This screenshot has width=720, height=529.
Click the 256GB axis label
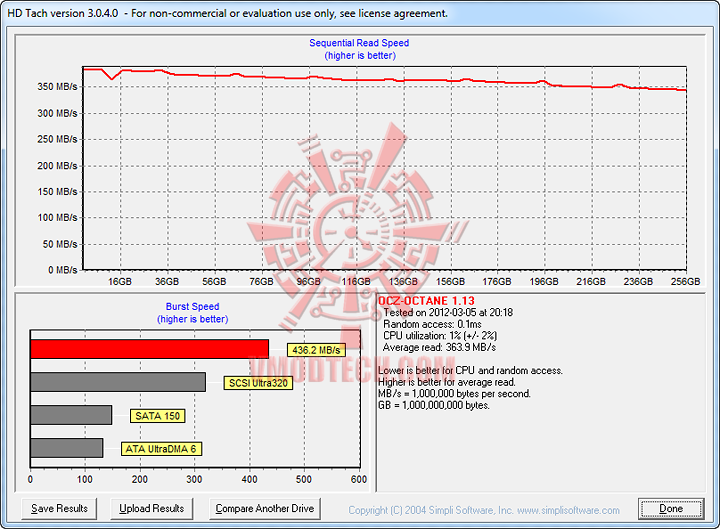tap(685, 281)
